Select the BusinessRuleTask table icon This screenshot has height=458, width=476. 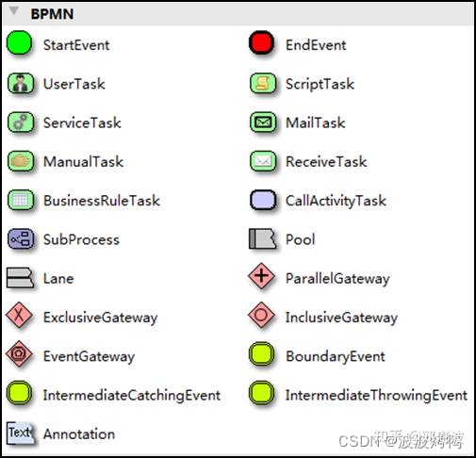pos(21,200)
